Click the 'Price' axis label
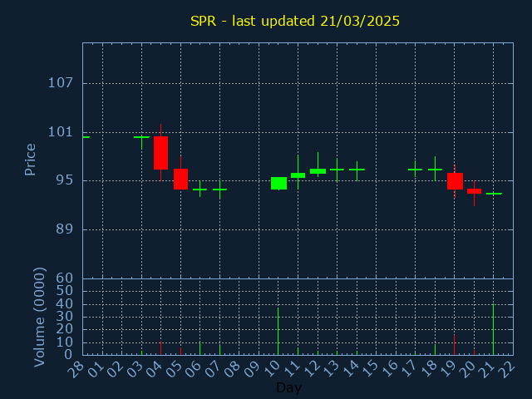The width and height of the screenshot is (532, 399). [x=30, y=160]
